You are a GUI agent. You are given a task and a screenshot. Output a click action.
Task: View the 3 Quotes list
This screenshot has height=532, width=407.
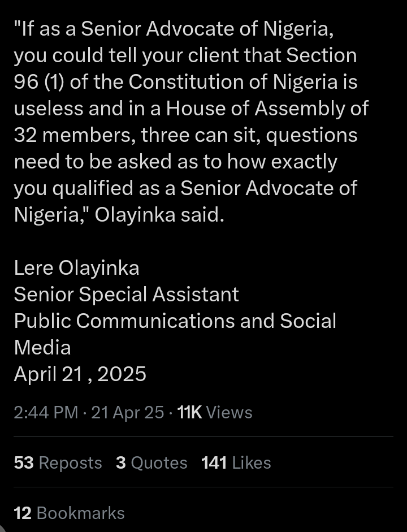(151, 463)
